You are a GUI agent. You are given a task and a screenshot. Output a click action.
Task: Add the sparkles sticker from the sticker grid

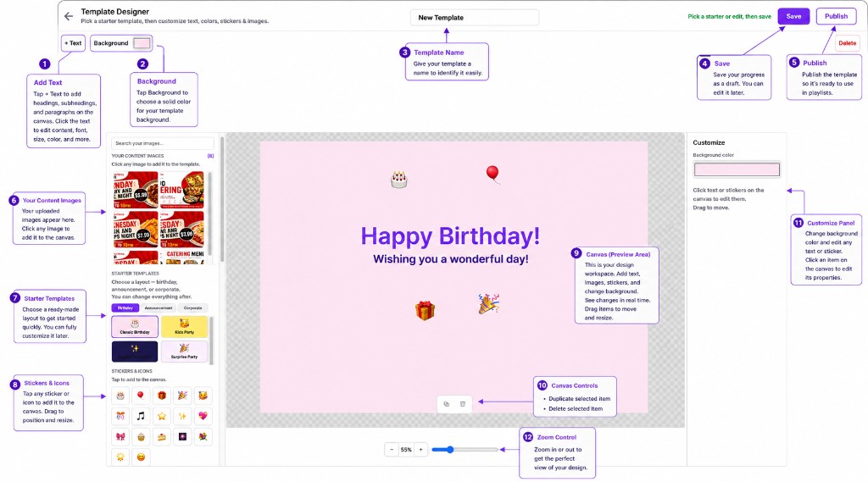182,416
